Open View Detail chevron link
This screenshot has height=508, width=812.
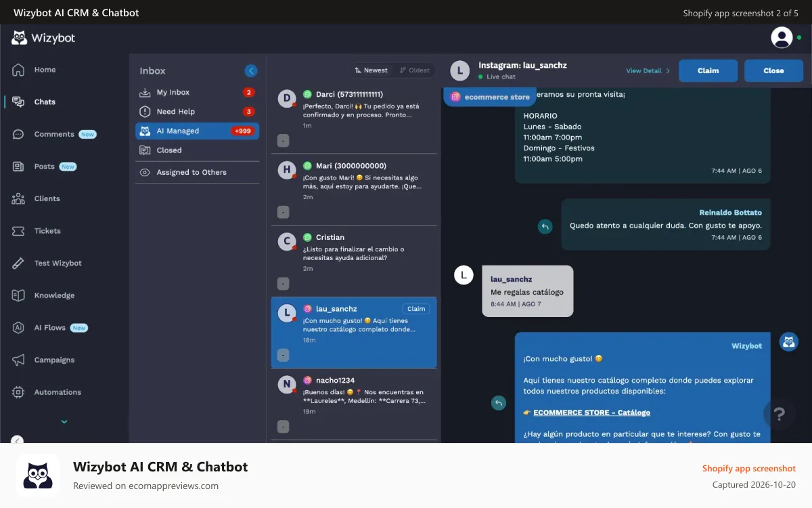point(648,70)
